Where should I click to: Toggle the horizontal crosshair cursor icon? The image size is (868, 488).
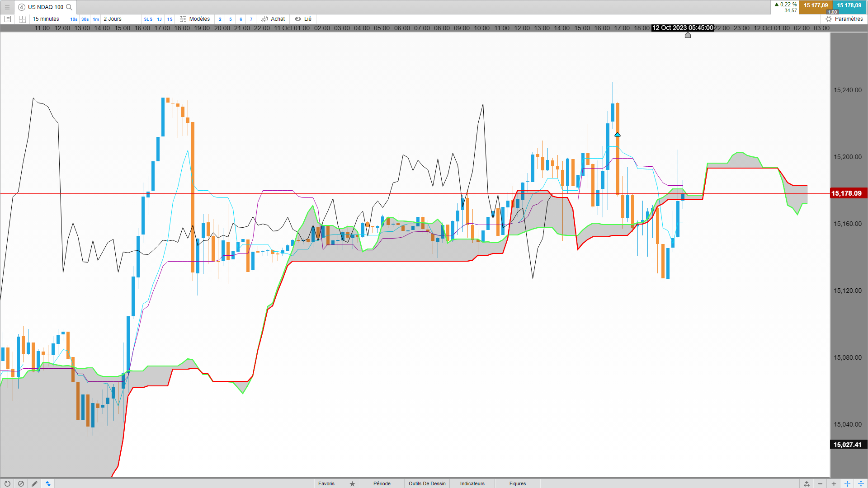(847, 483)
